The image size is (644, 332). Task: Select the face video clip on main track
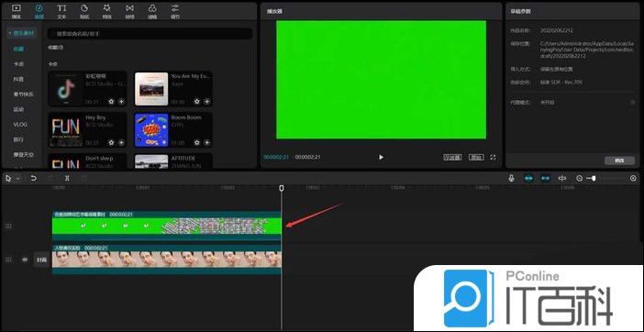click(x=167, y=260)
